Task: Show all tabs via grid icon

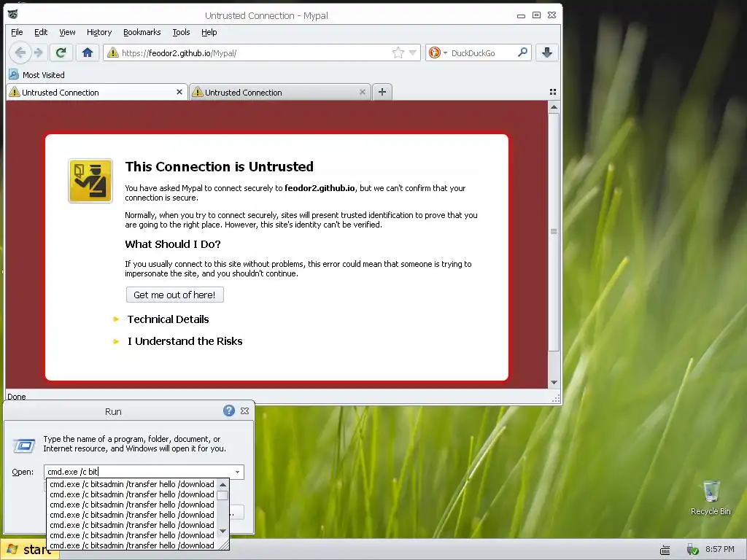Action: (553, 92)
